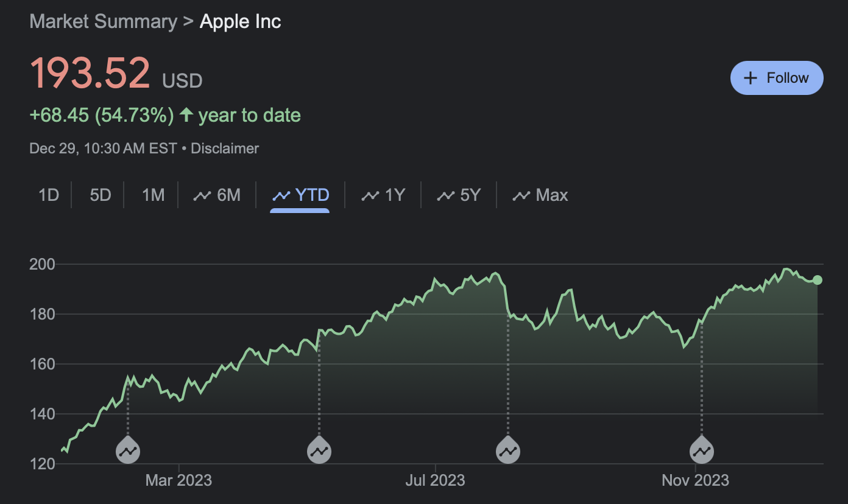The image size is (848, 504).
Task: Click the green dot at the chart's end
Action: [817, 281]
